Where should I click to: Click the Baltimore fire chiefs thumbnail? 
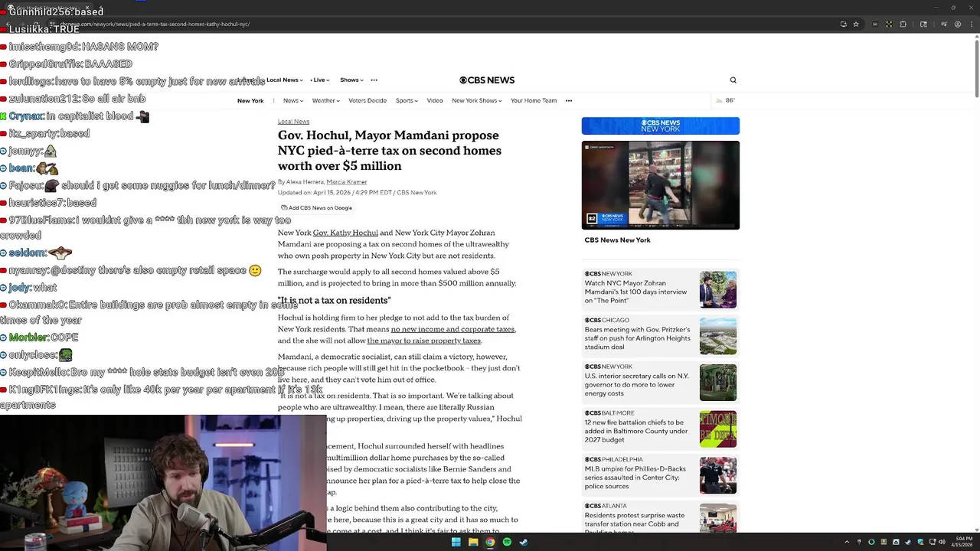pos(718,429)
